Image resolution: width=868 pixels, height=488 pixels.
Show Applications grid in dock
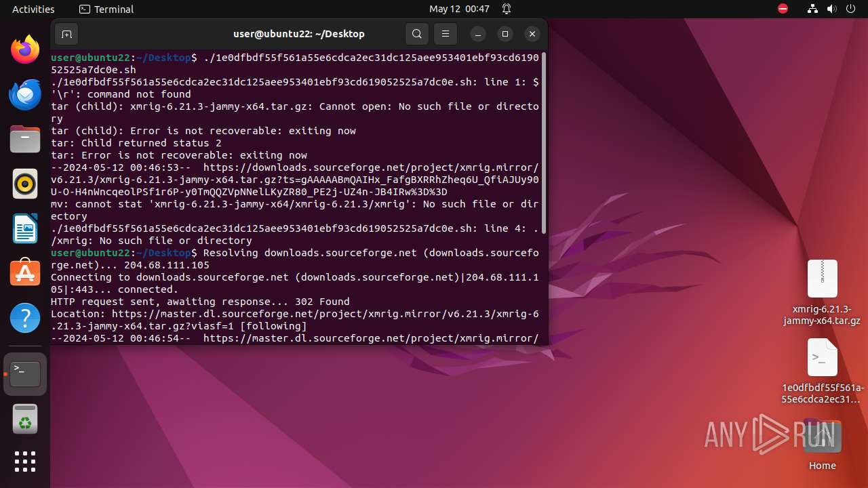25,462
